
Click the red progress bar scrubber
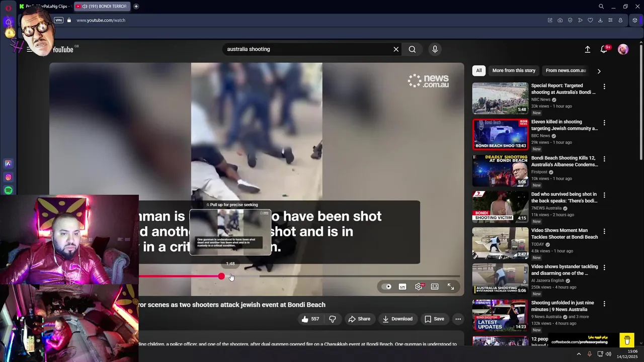click(221, 276)
